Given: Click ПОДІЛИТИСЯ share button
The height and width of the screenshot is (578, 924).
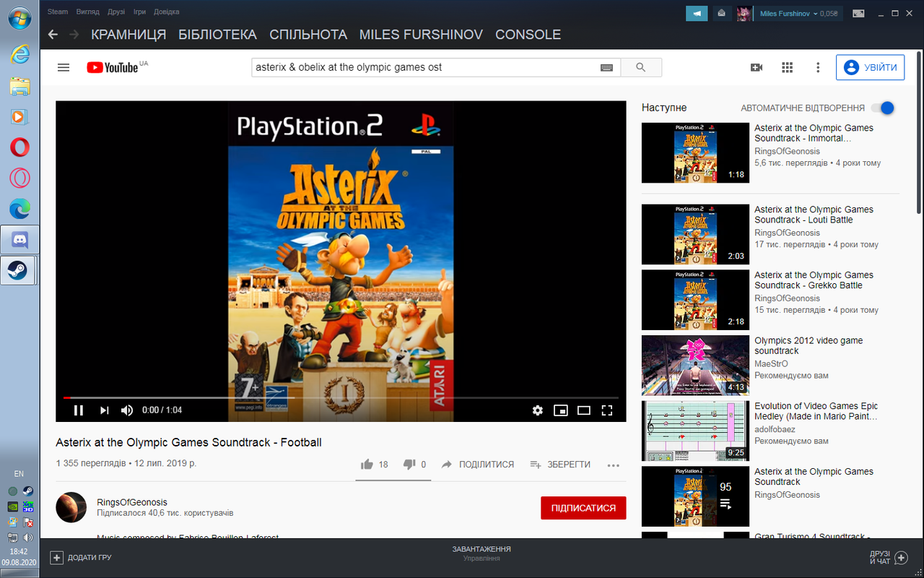Looking at the screenshot, I should pyautogui.click(x=478, y=465).
